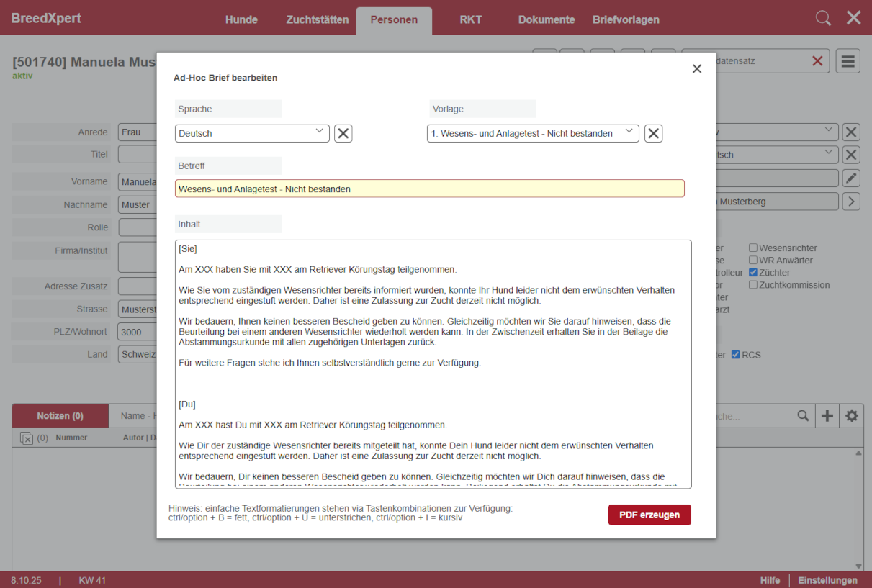Click into the Betreff subject field
This screenshot has height=588, width=872.
[x=429, y=189]
